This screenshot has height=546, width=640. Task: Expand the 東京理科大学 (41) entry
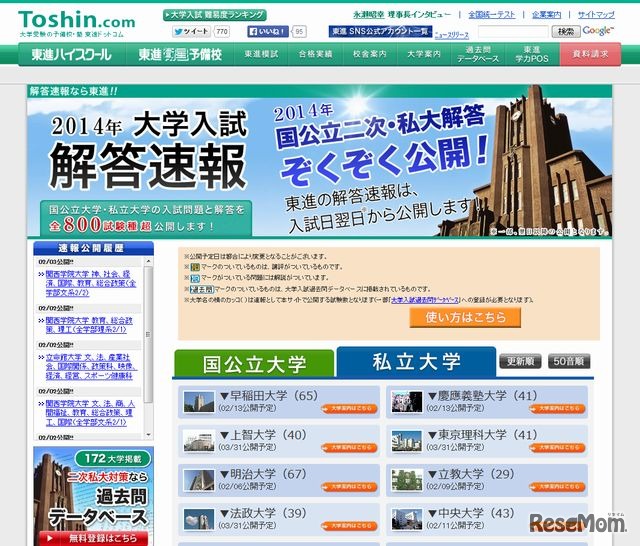point(483,435)
